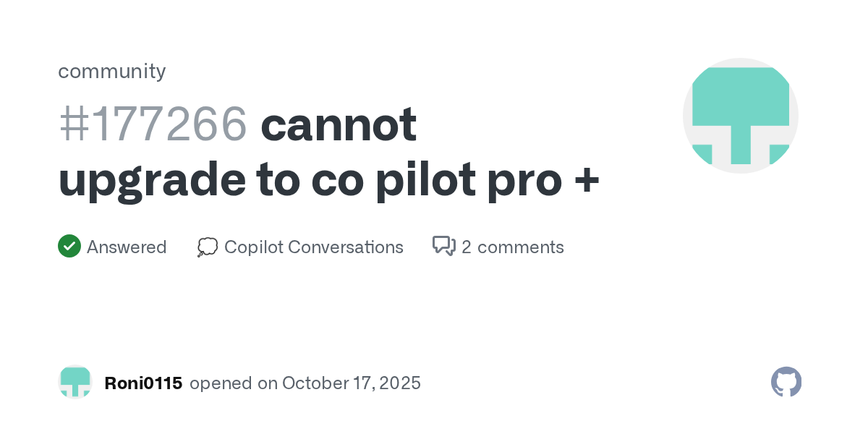Click the GitHub Octocat logo
Screen dimensions: 868x434
(x=786, y=382)
